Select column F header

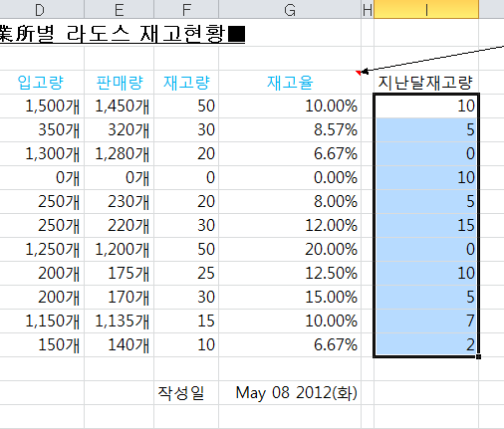[x=186, y=9]
